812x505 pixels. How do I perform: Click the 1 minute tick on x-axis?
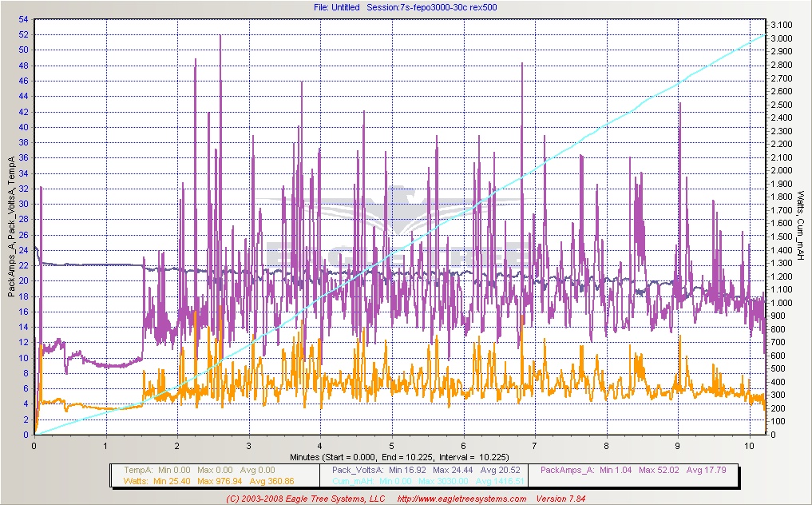tap(105, 445)
